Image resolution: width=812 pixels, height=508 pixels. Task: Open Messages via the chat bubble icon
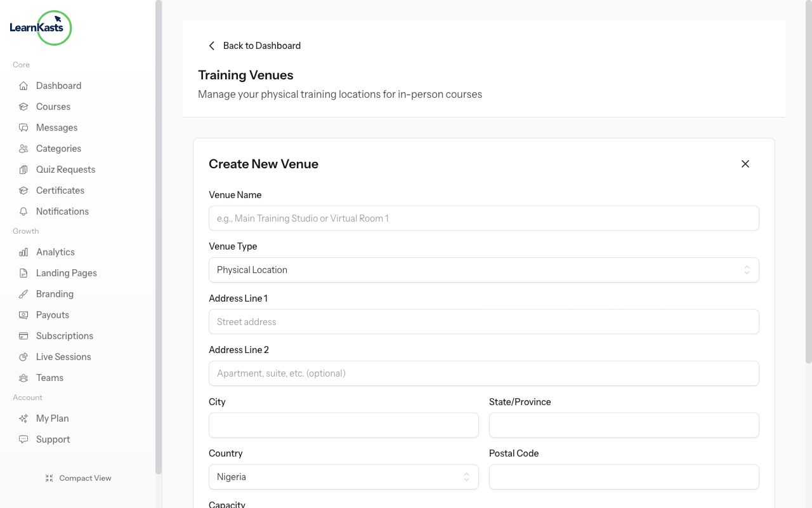(23, 127)
